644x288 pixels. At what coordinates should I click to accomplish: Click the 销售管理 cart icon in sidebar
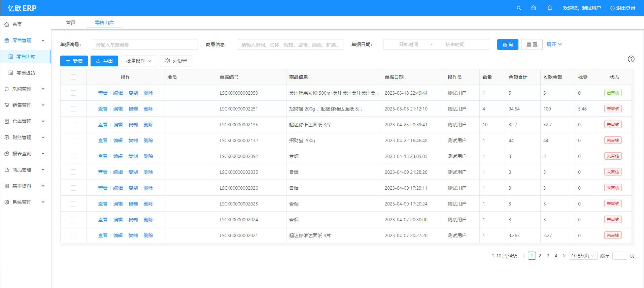click(7, 105)
